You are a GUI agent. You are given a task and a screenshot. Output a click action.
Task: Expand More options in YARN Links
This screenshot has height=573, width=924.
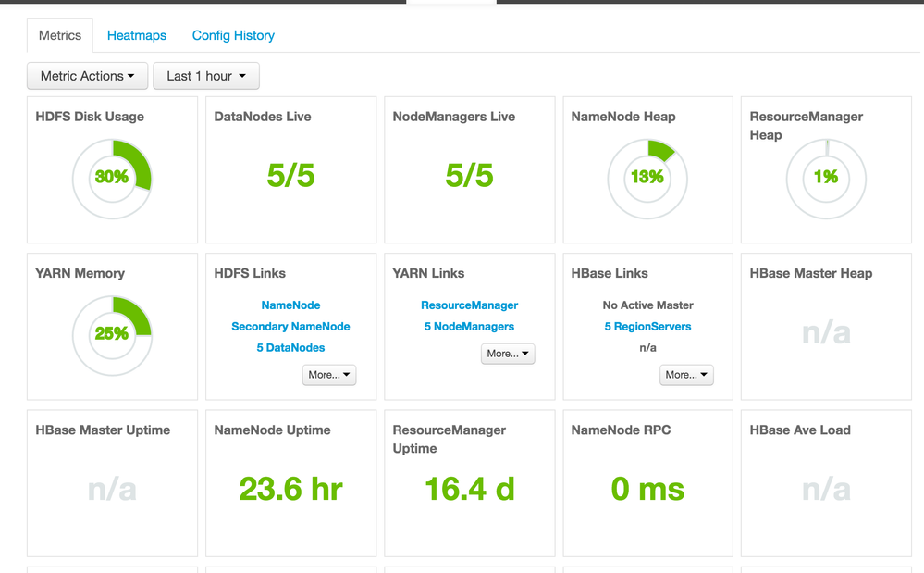(508, 354)
